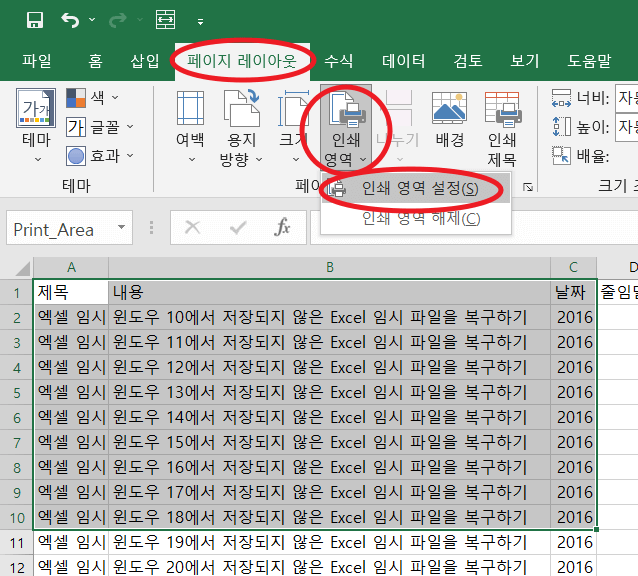
Task: Open the 용지 방향 orientation menu
Action: coord(242,128)
